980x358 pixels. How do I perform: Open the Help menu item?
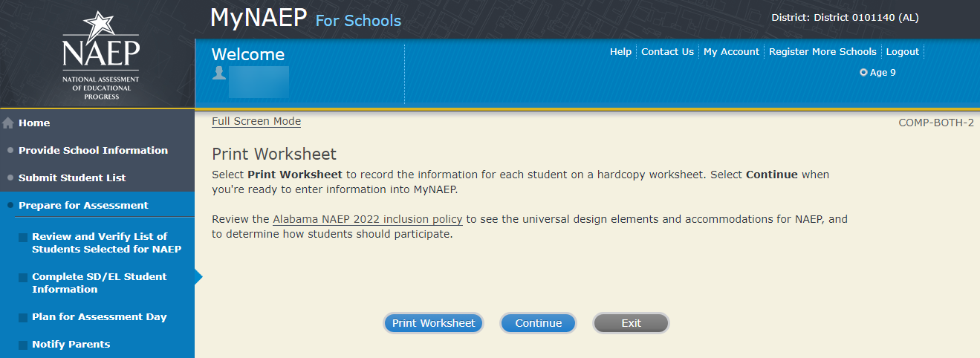click(620, 52)
